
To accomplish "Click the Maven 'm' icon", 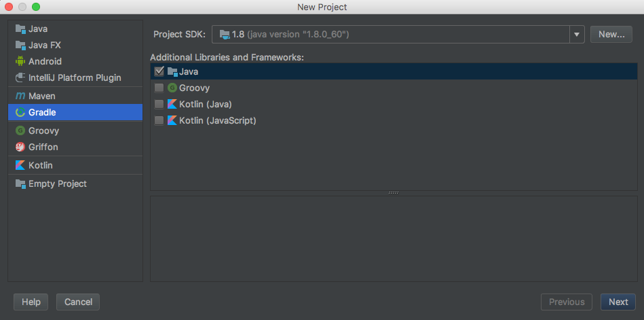I will [20, 96].
